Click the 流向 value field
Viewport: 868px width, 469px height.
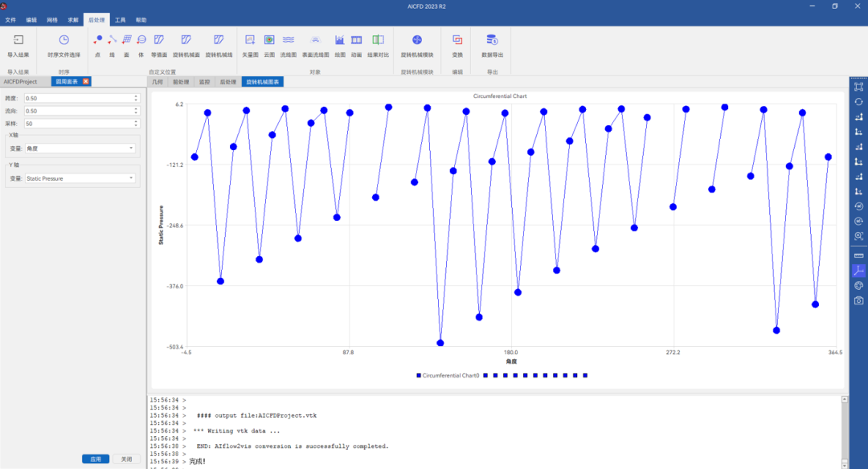(x=79, y=111)
